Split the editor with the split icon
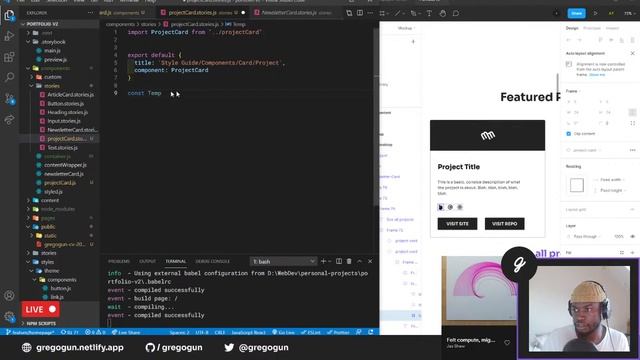 360,13
